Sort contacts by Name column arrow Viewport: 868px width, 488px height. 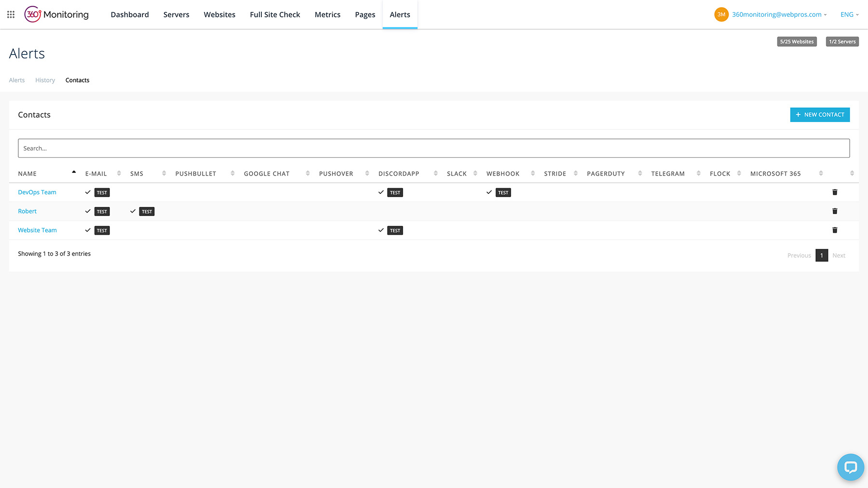74,173
